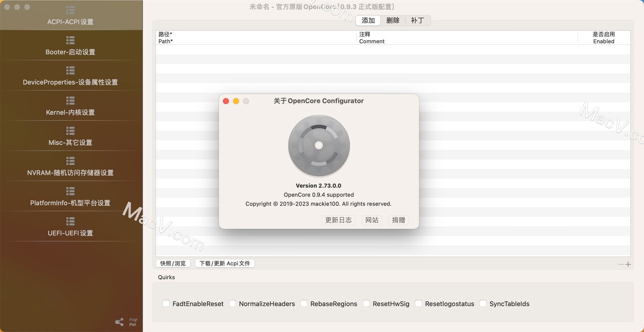Click the 快照/浏览 button
Viewport: 644px width, 332px height.
(x=173, y=264)
